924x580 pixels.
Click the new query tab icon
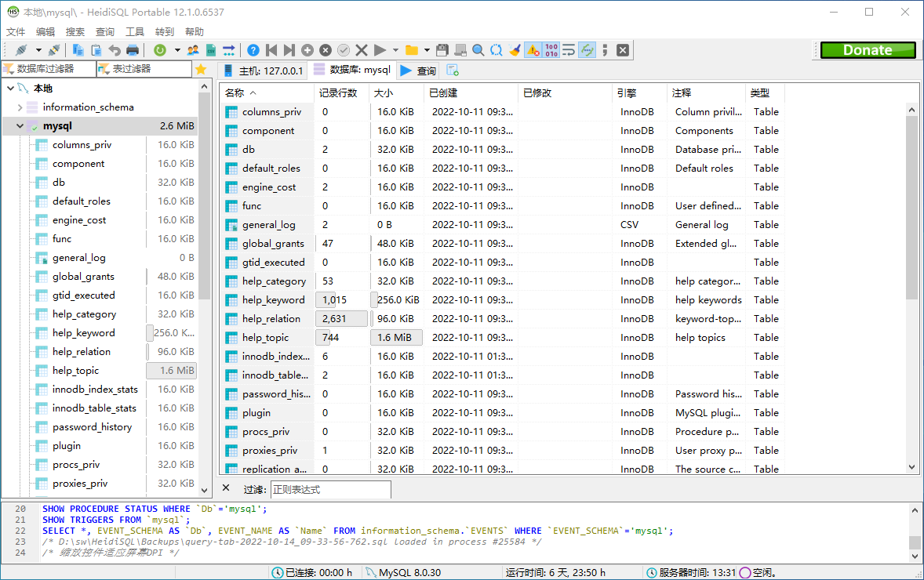(453, 70)
